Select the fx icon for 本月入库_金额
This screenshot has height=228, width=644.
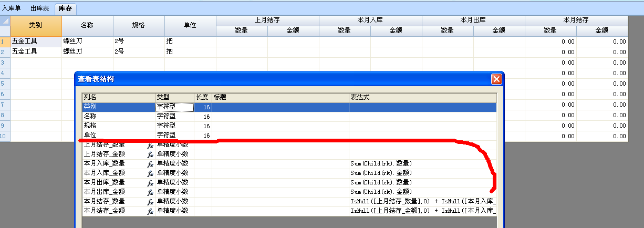coord(150,173)
